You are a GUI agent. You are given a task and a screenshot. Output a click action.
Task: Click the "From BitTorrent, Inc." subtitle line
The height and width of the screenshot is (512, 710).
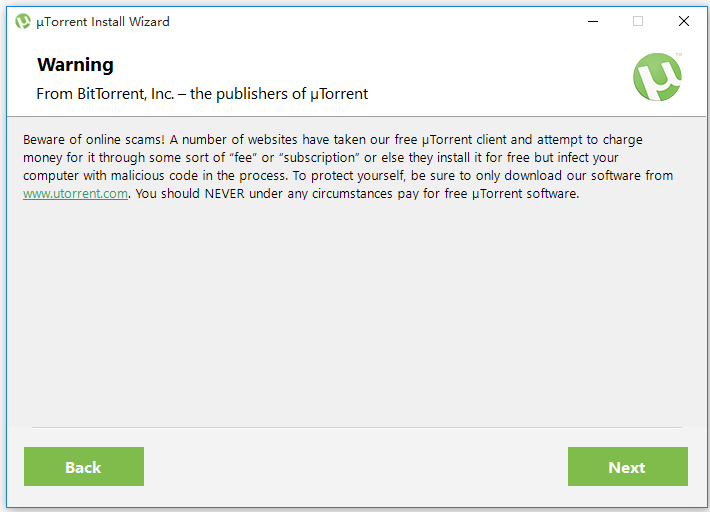point(202,94)
